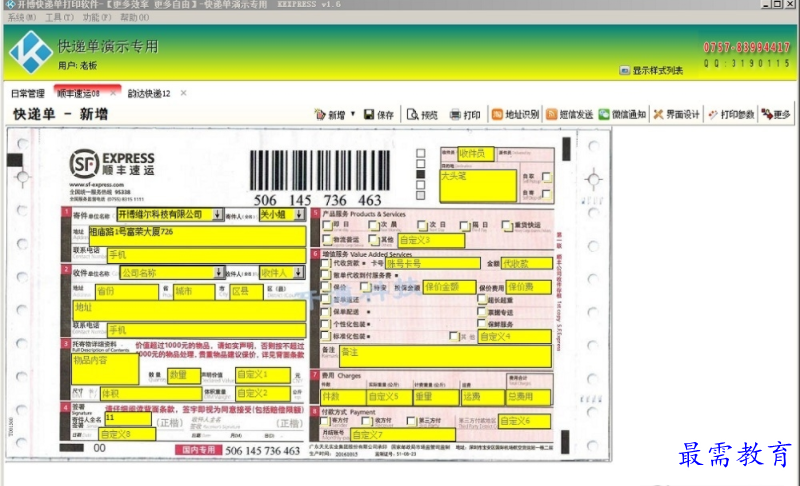This screenshot has width=800, height=486.
Task: Expand the sender 关小姐 dropdown
Action: [x=299, y=215]
